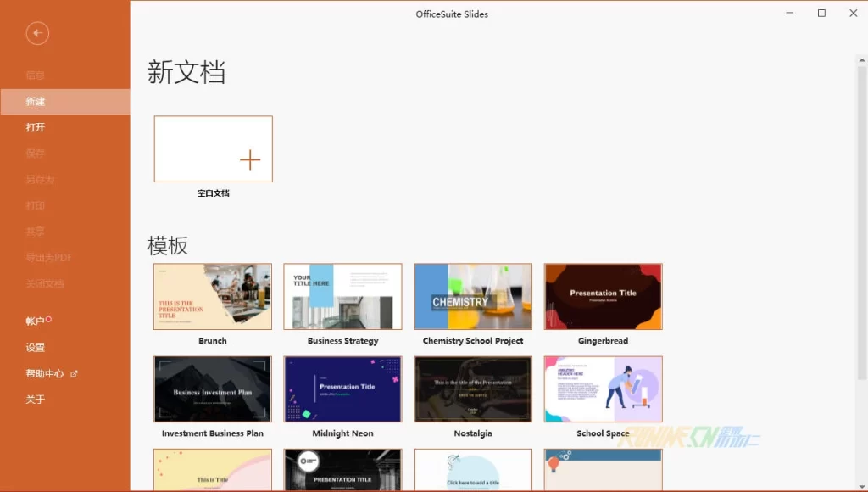Open the School Space template

tap(603, 389)
